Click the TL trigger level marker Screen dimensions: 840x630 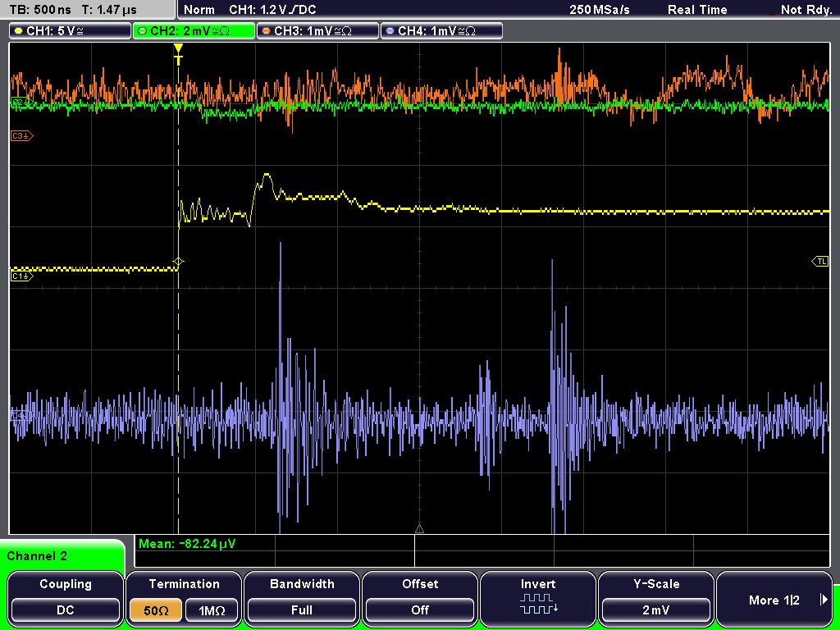point(820,262)
